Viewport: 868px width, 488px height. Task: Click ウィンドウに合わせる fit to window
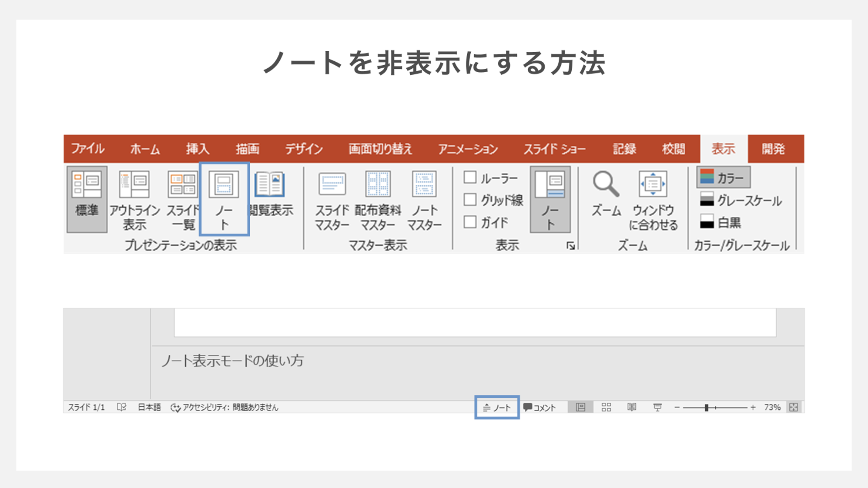point(653,199)
